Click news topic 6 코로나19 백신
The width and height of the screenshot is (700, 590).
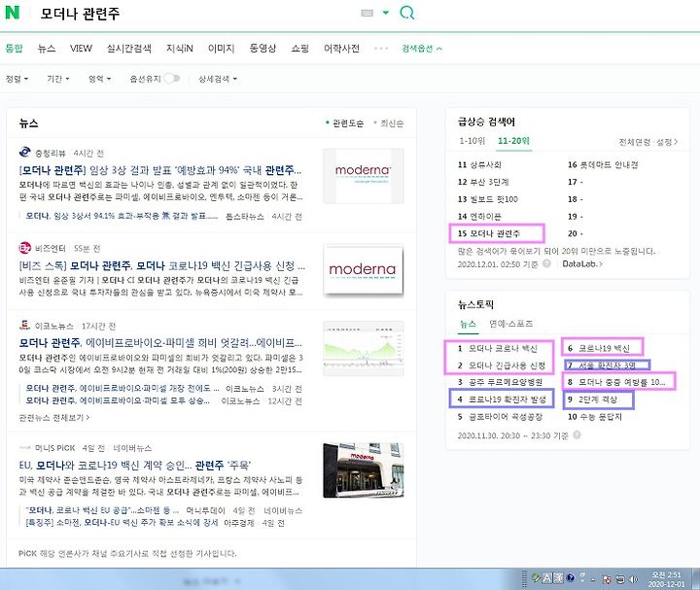599,349
